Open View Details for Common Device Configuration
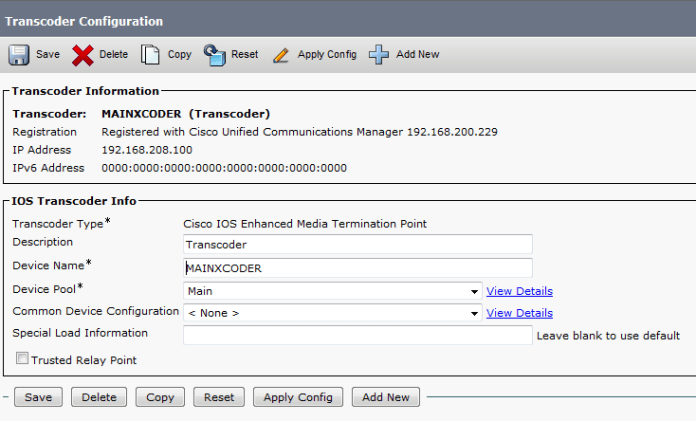Screen dimensions: 696x421 tap(519, 313)
